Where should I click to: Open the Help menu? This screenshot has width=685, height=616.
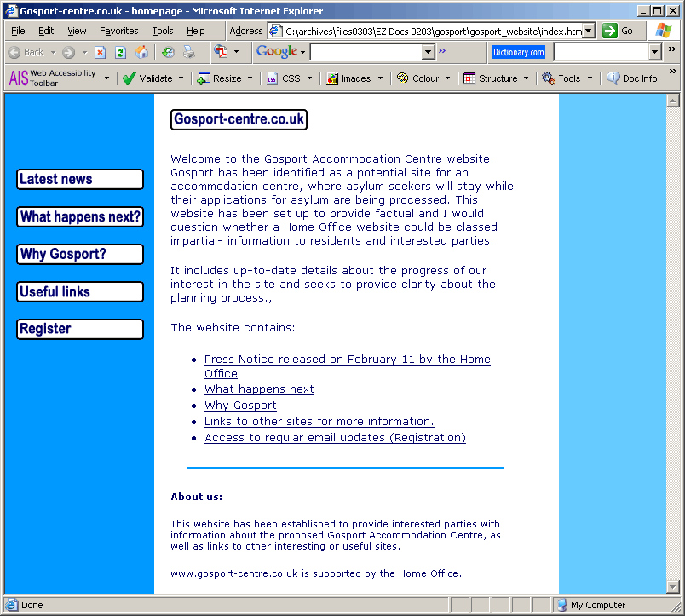click(196, 31)
